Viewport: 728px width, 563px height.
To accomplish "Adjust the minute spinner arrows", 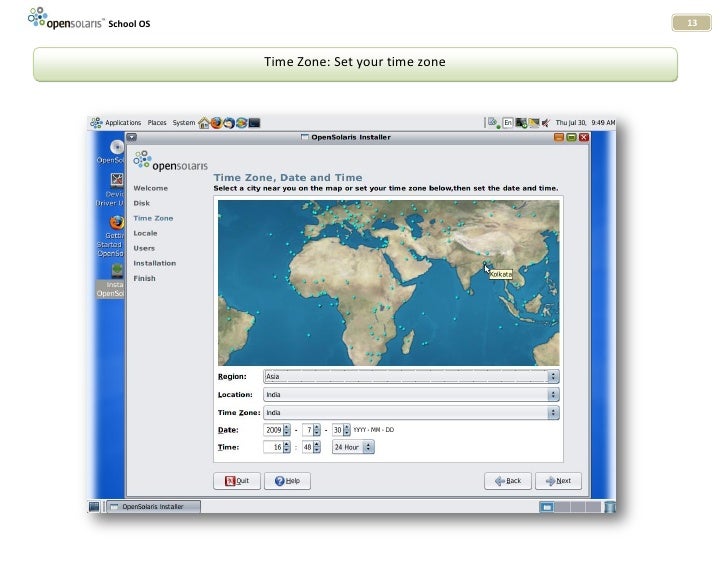I will pyautogui.click(x=317, y=447).
